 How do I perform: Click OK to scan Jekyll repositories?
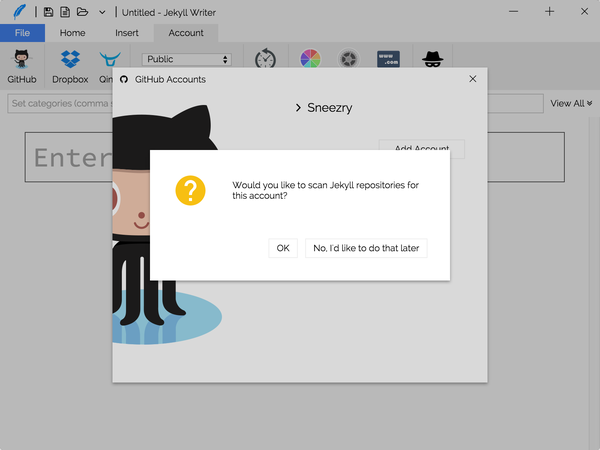pos(283,248)
